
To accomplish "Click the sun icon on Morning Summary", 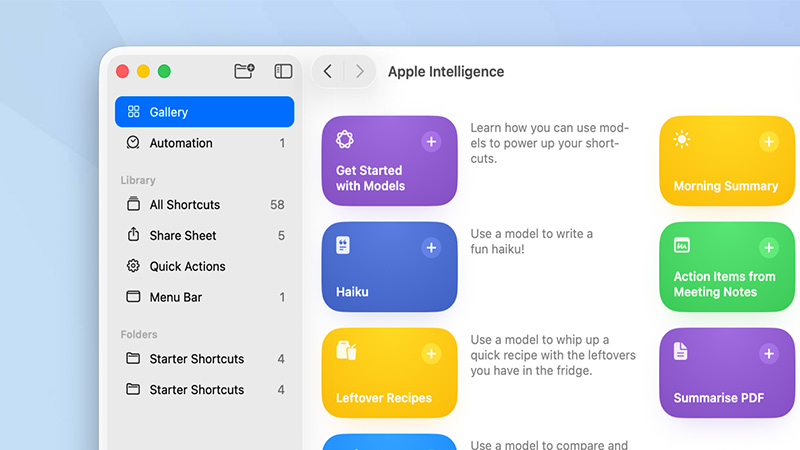I will [x=682, y=139].
